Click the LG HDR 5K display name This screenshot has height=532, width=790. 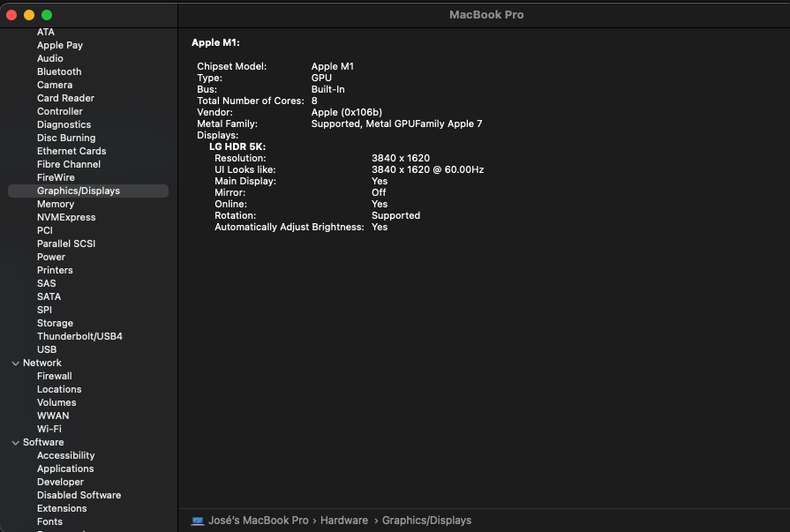[x=237, y=146]
